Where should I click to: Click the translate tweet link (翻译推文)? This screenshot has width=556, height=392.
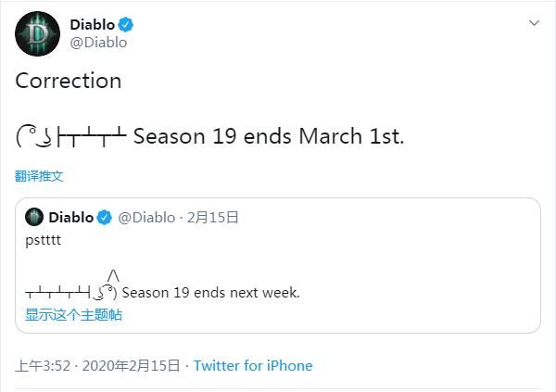point(39,175)
